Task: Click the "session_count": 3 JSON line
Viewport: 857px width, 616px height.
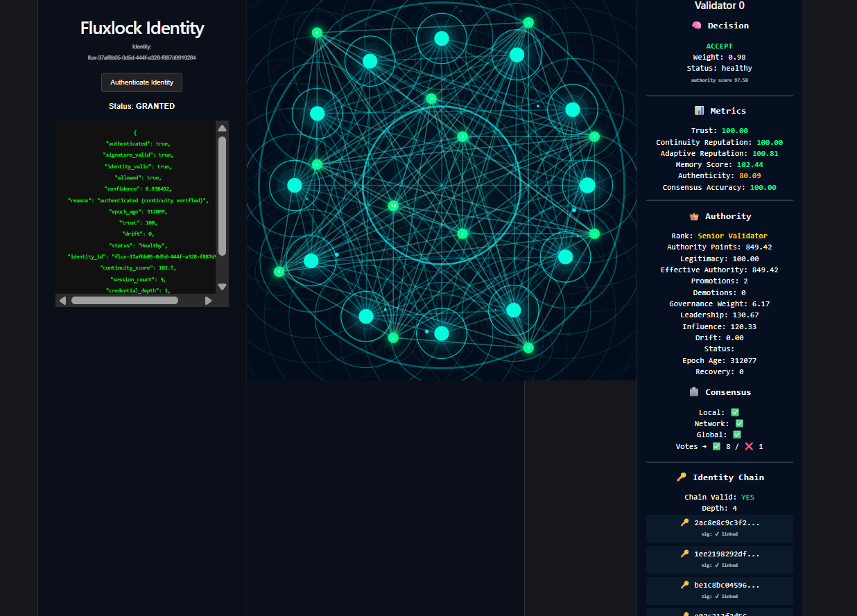Action: pyautogui.click(x=138, y=279)
